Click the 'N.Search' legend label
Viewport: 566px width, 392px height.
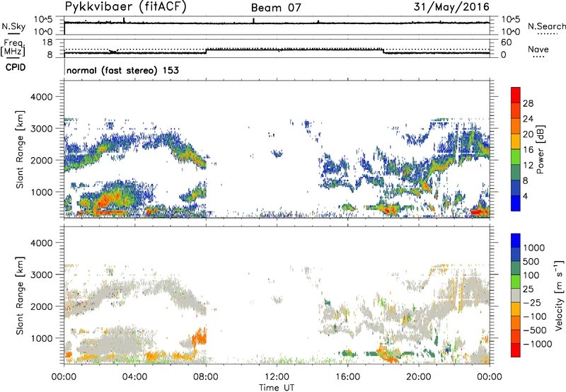[x=546, y=26]
